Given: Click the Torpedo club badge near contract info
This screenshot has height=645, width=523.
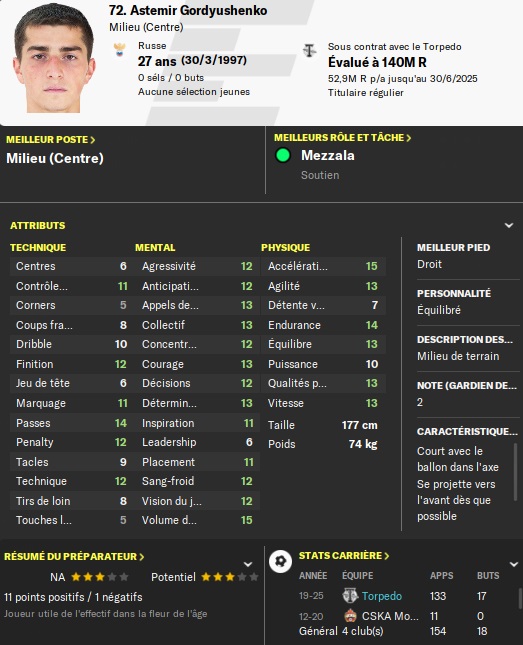Looking at the screenshot, I should click(x=309, y=51).
